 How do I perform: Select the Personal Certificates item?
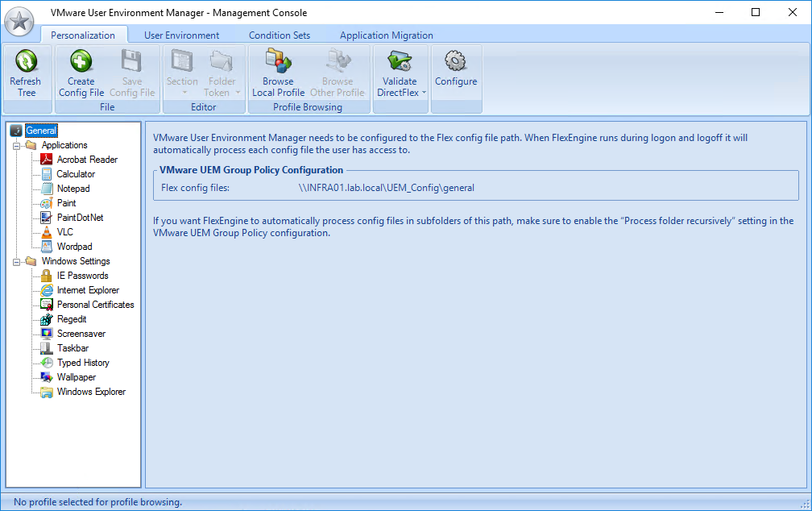[95, 305]
